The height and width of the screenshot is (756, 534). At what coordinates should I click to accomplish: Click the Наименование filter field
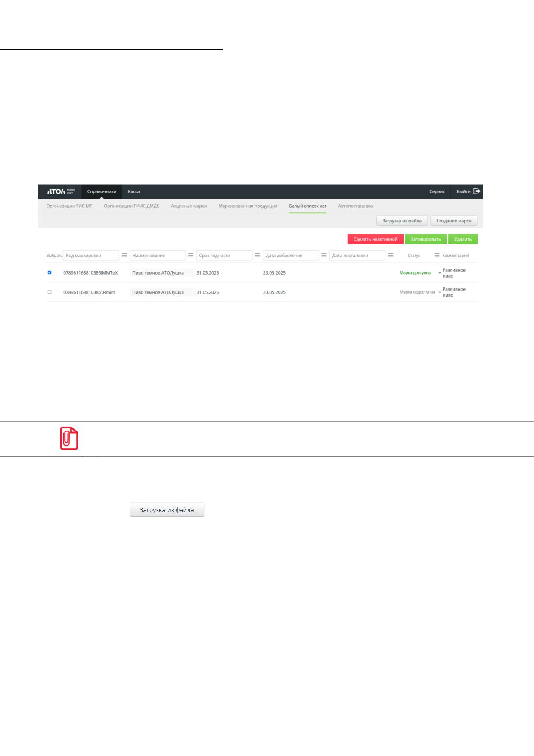click(x=158, y=256)
